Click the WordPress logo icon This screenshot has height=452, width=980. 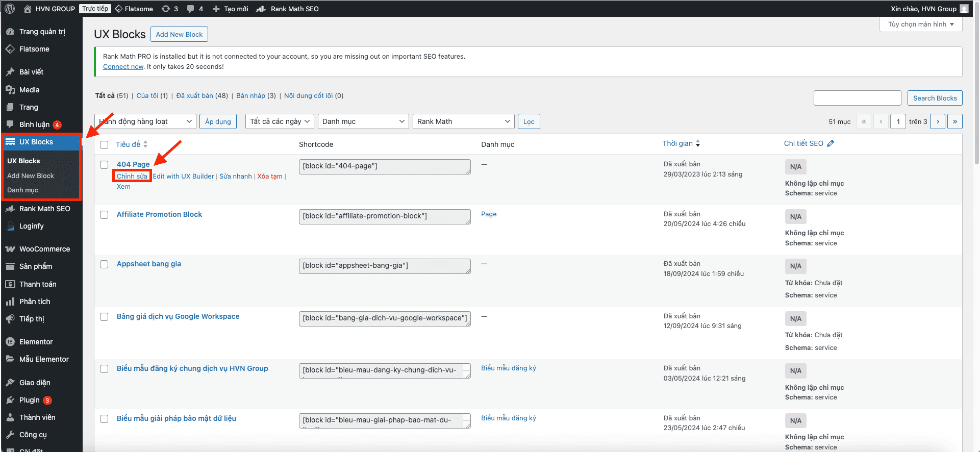tap(10, 9)
